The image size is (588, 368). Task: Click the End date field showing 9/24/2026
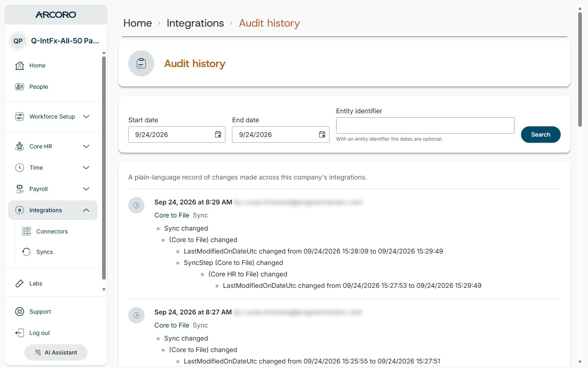(x=281, y=135)
